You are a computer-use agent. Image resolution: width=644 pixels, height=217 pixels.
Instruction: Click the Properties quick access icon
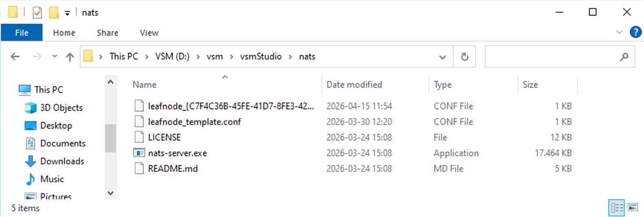point(37,12)
